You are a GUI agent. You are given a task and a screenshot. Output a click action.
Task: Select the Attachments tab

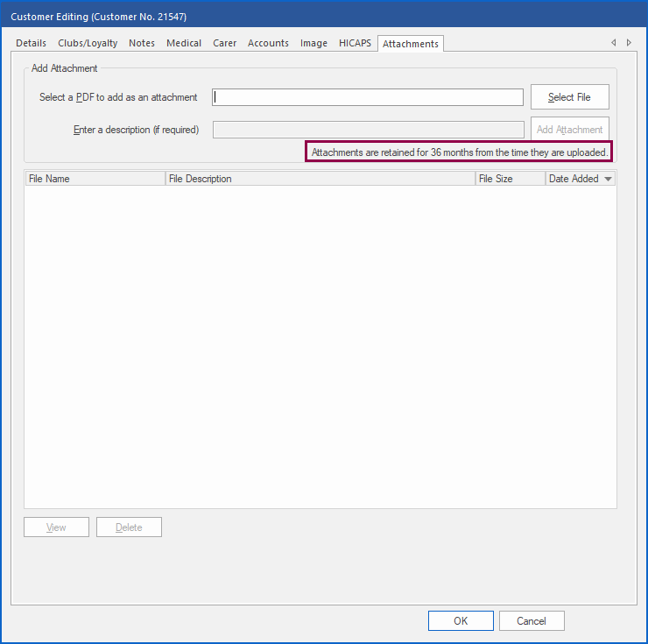pos(411,44)
